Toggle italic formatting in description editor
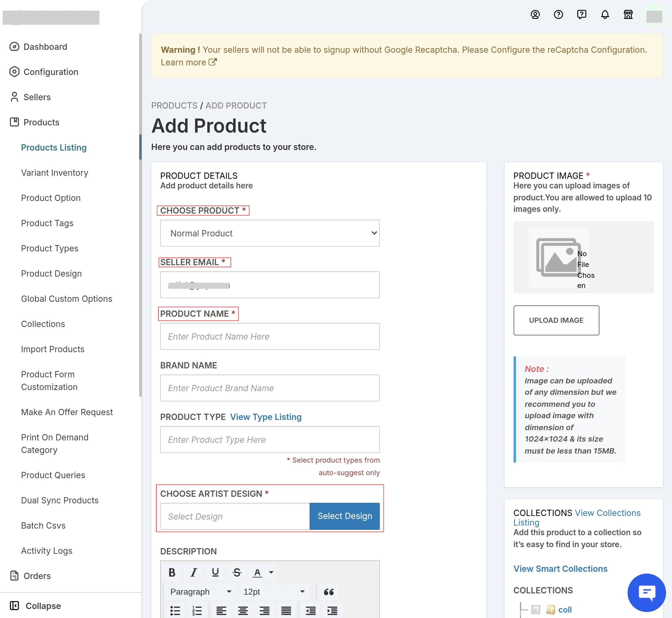This screenshot has width=672, height=618. [x=193, y=572]
